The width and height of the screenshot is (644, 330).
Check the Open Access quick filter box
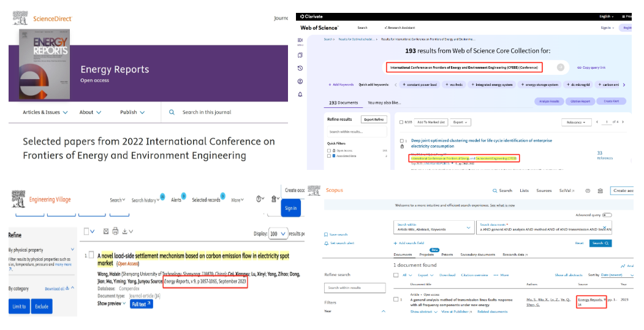tap(330, 150)
